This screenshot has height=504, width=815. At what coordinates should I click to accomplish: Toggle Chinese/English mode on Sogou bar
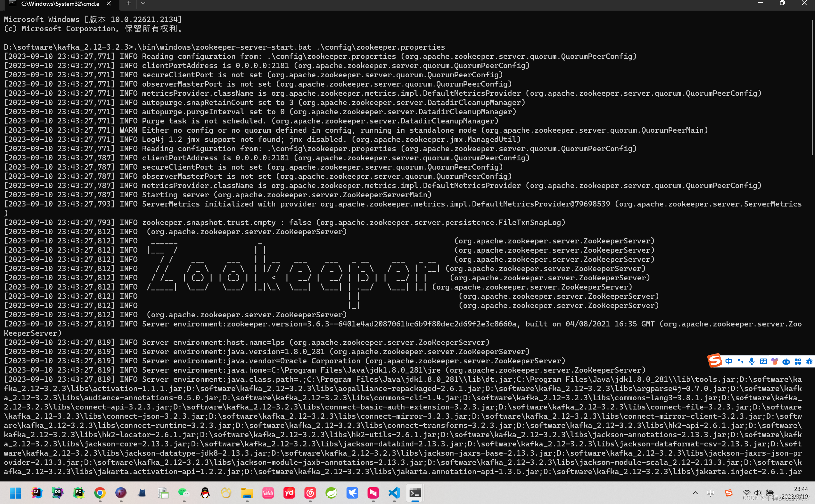coord(729,361)
